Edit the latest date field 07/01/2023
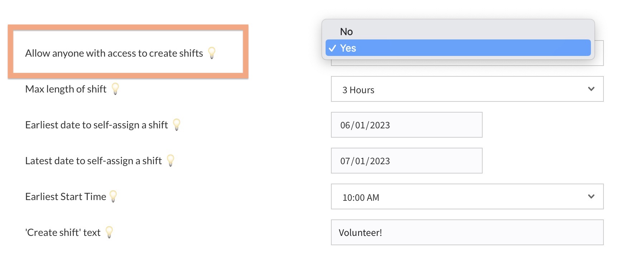644x261 pixels. click(406, 161)
